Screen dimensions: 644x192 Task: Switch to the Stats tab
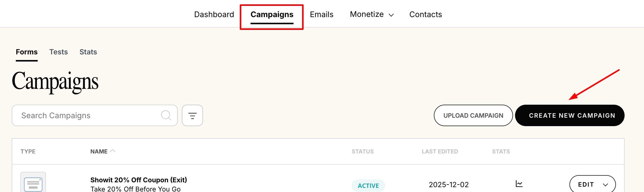pyautogui.click(x=88, y=52)
